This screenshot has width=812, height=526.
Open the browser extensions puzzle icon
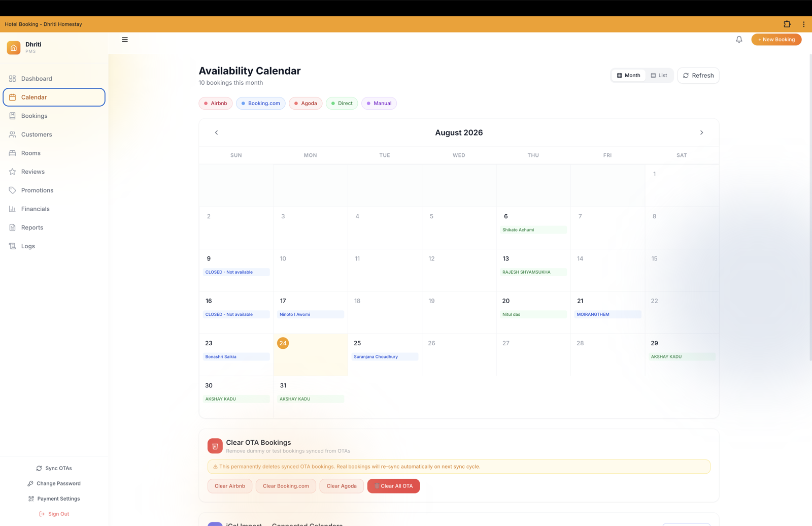(787, 24)
